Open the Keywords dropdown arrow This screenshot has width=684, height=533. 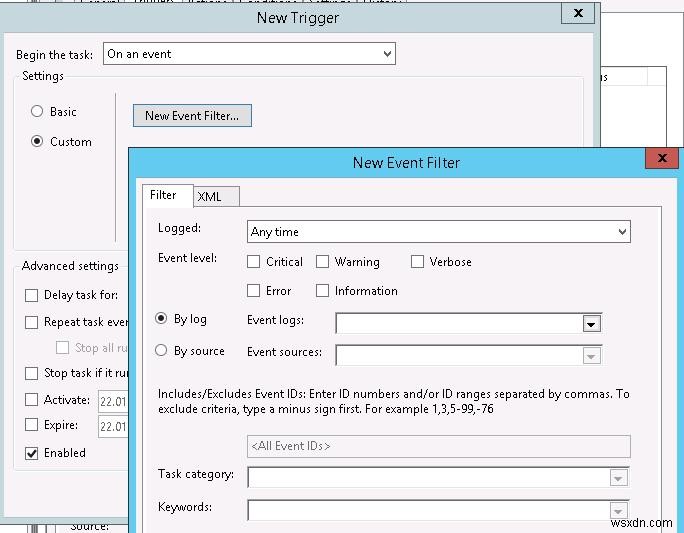[x=619, y=510]
